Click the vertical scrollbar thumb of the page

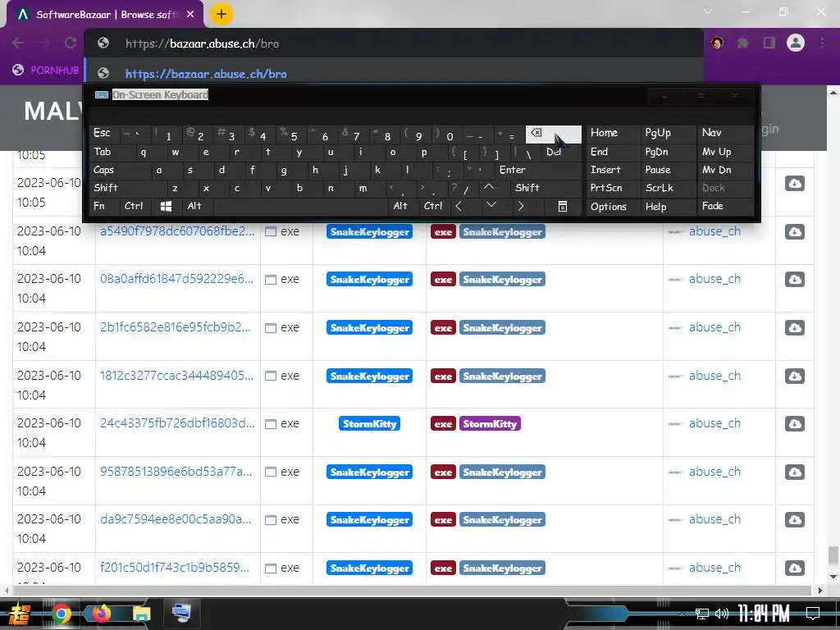(833, 555)
